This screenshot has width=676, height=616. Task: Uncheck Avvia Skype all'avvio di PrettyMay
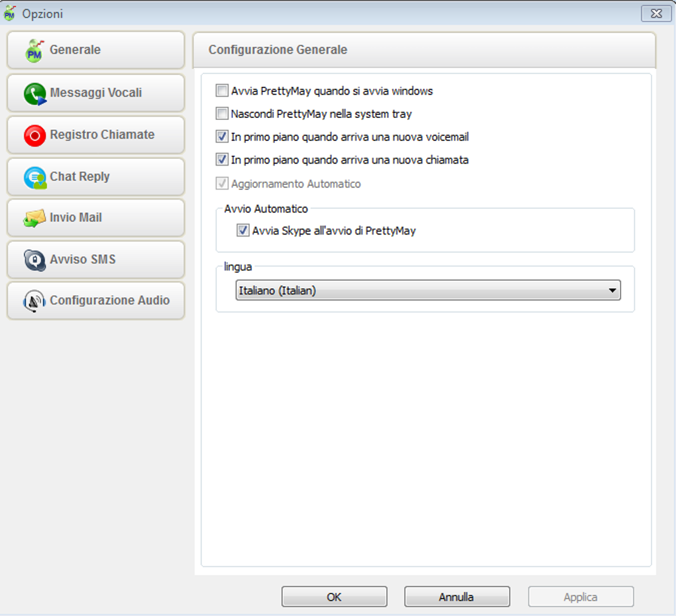pos(243,230)
